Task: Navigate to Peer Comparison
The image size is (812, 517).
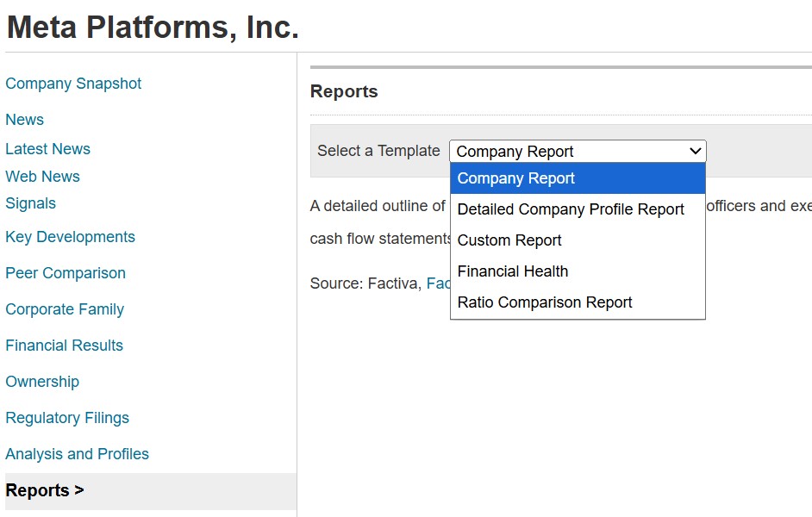Action: coord(66,273)
